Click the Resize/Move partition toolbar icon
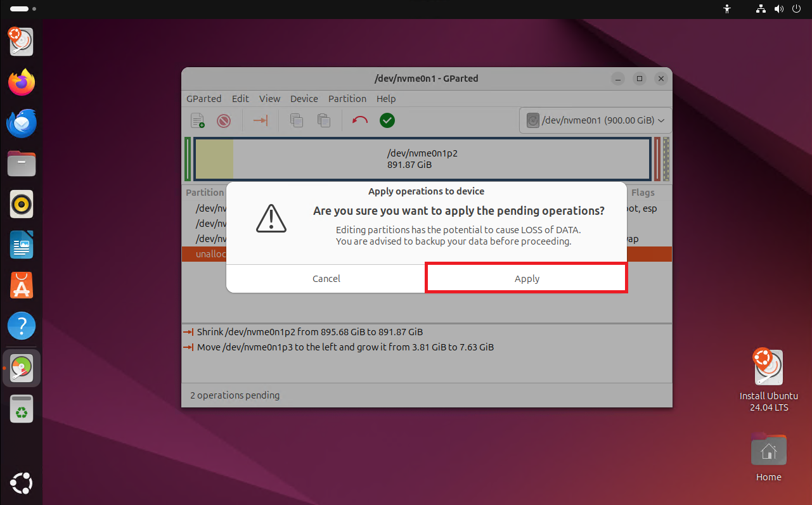Viewport: 812px width, 505px height. [x=261, y=120]
